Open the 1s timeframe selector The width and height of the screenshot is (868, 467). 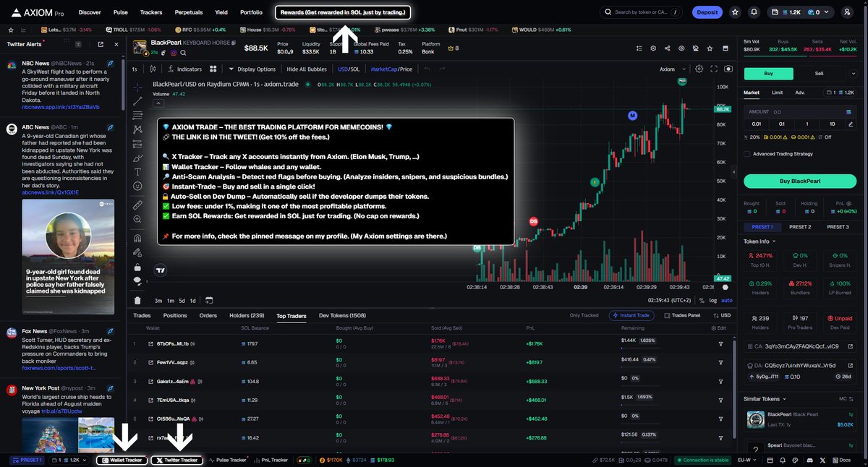coord(135,69)
